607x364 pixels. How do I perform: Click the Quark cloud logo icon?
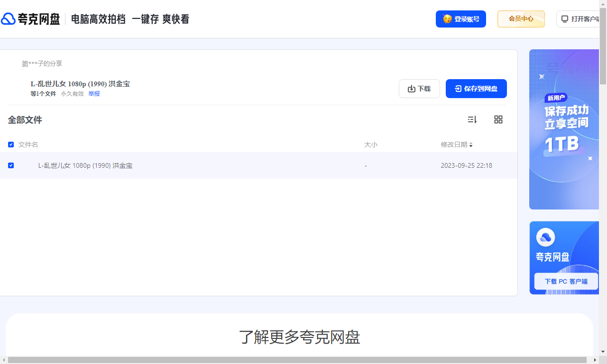8,19
